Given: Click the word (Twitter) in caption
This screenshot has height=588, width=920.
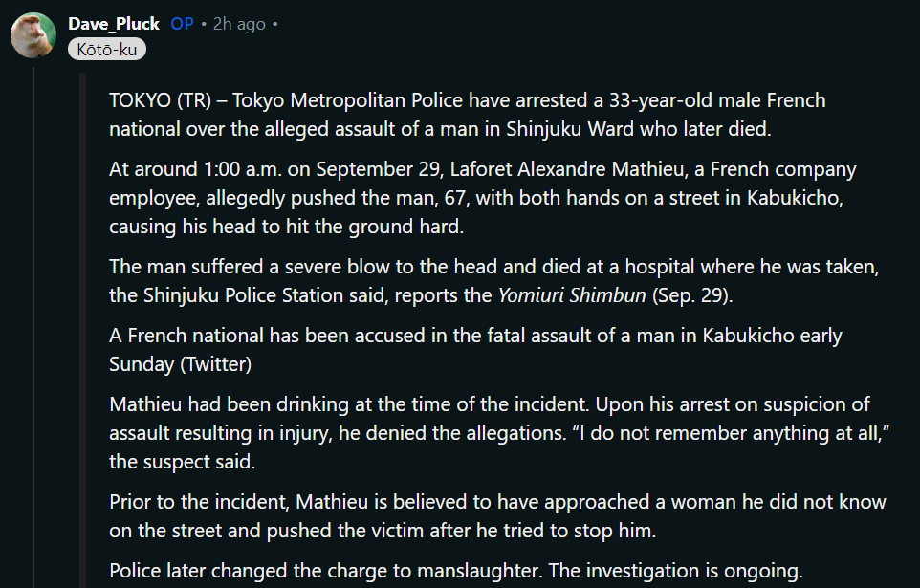Looking at the screenshot, I should coord(215,364).
